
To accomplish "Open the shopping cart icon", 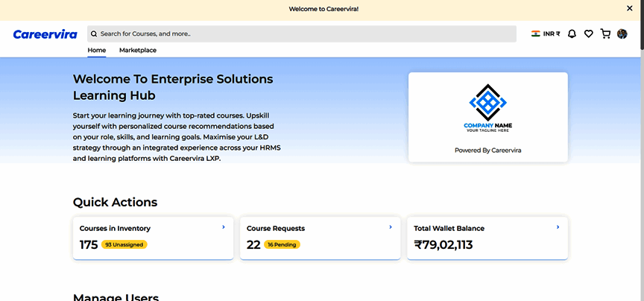I will click(605, 34).
